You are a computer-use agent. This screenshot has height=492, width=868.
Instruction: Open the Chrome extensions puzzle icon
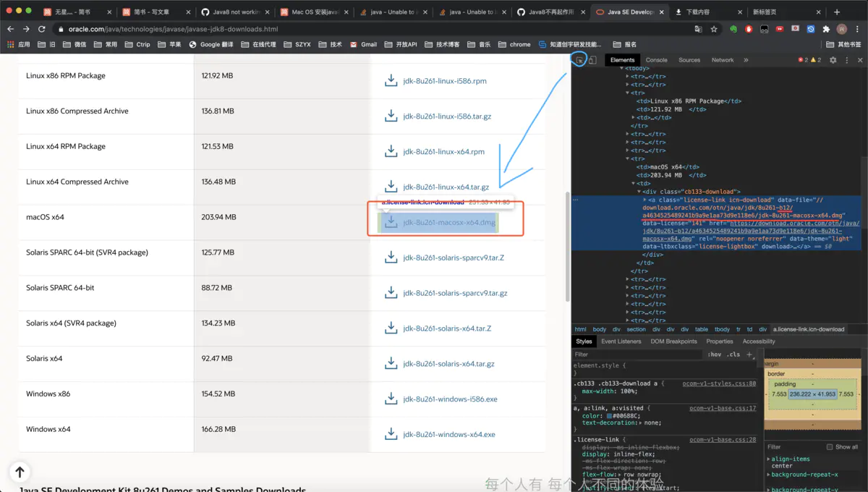826,29
